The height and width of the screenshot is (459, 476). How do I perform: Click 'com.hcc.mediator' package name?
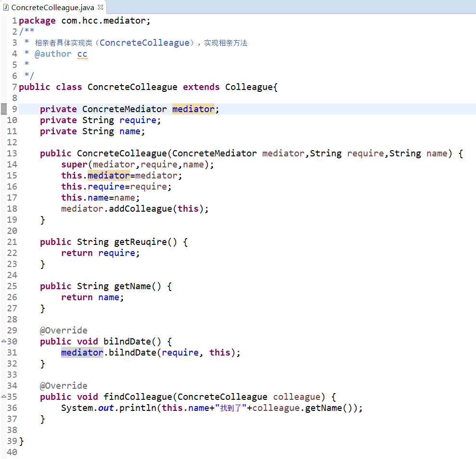[x=103, y=21]
